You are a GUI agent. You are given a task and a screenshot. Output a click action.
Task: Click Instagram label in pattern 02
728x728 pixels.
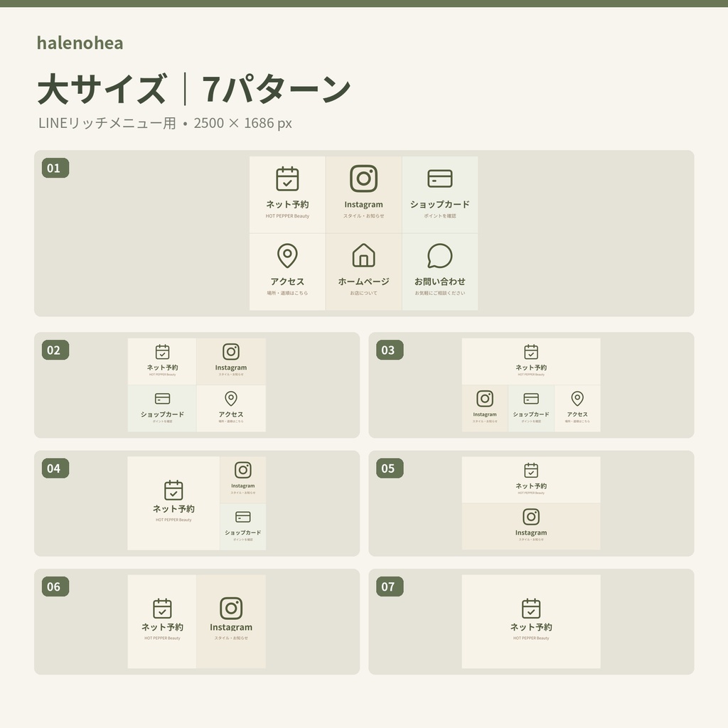coord(231,368)
